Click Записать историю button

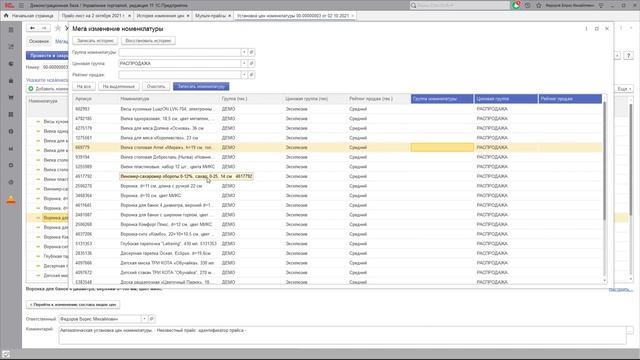point(95,41)
